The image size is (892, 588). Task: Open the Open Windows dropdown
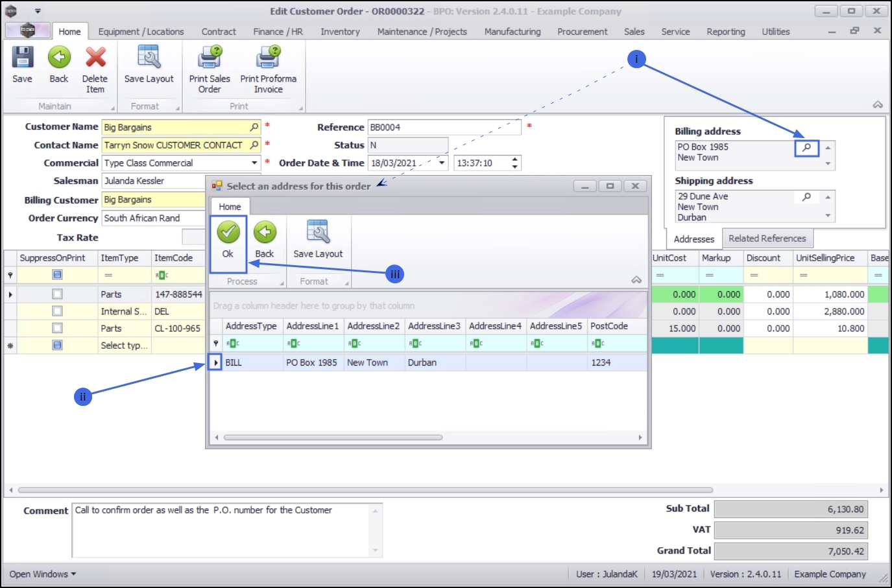43,574
